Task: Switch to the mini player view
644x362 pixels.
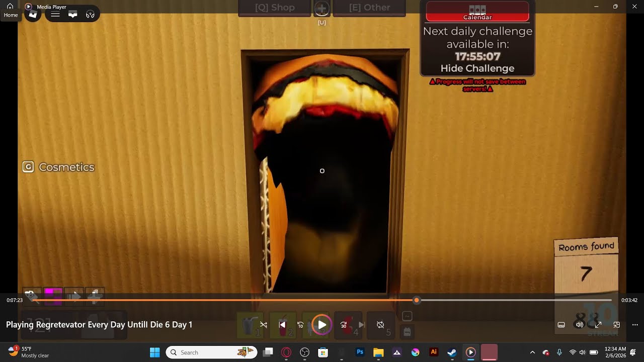Action: point(616,325)
